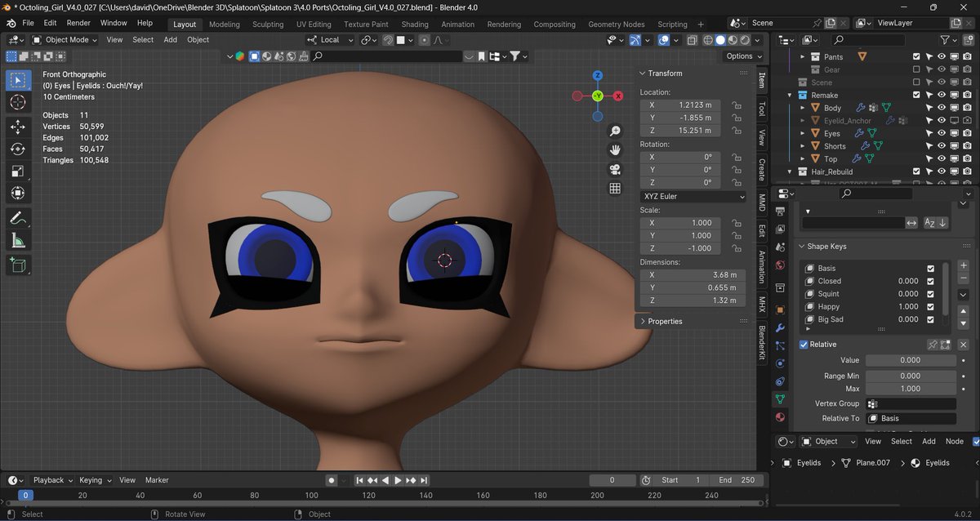The width and height of the screenshot is (980, 521).
Task: Select the Annotate tool
Action: (18, 218)
